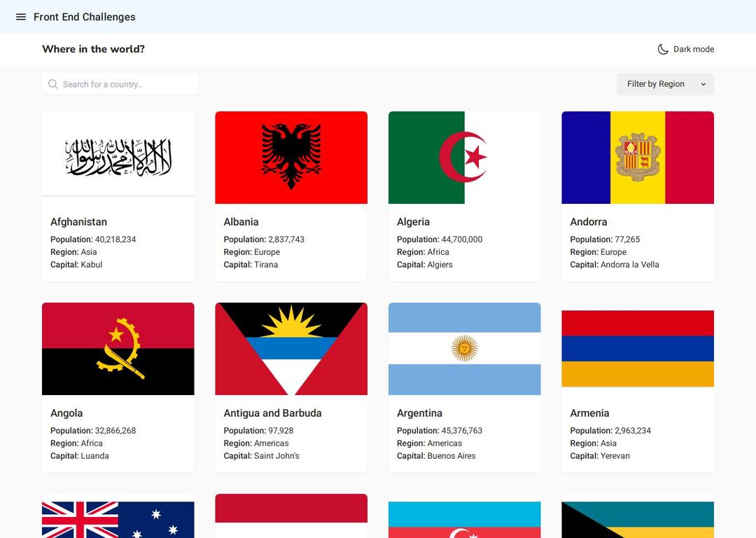This screenshot has width=756, height=538.
Task: Select the Antigua and Barbuda flag
Action: pos(291,349)
